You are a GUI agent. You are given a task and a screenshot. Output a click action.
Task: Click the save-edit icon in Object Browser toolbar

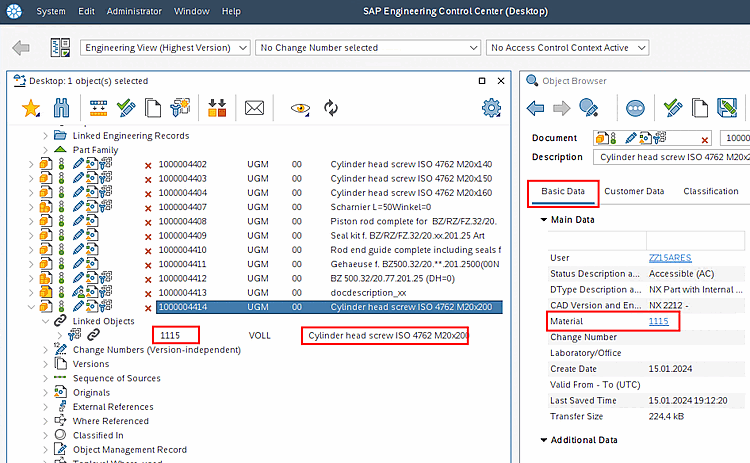click(727, 108)
